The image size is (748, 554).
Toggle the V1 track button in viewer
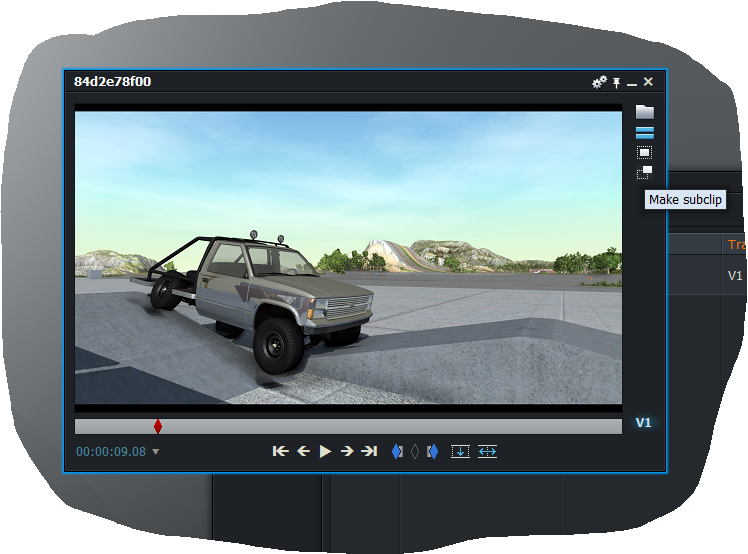click(643, 423)
